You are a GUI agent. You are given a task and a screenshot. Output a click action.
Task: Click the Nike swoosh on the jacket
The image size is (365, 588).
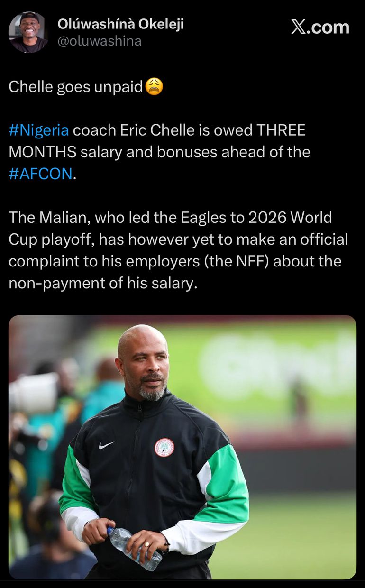click(x=106, y=445)
